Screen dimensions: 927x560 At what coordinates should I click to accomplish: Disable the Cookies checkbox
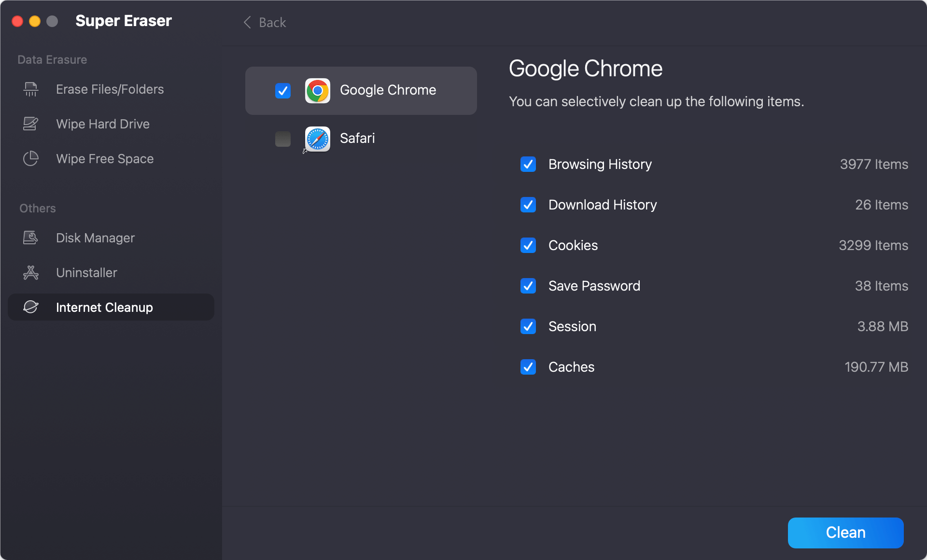(x=528, y=245)
